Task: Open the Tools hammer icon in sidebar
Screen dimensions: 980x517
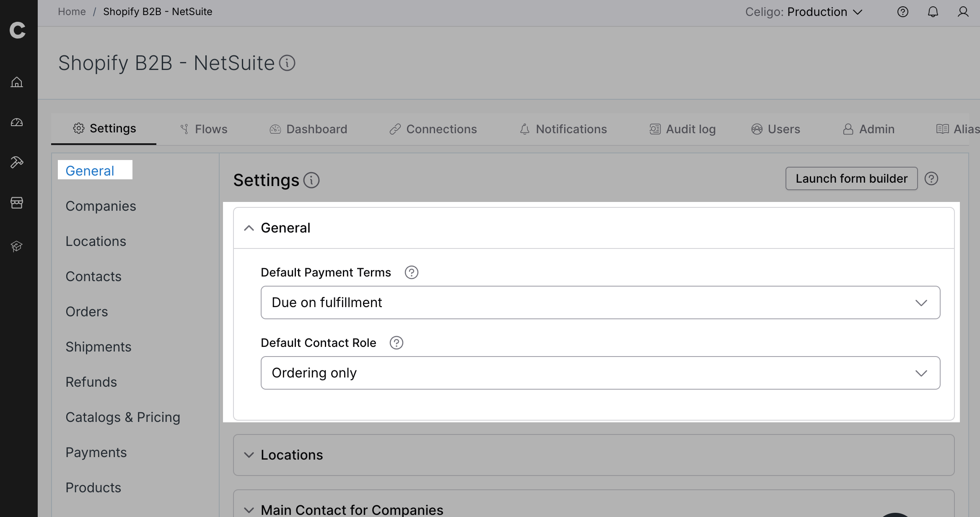Action: click(17, 162)
